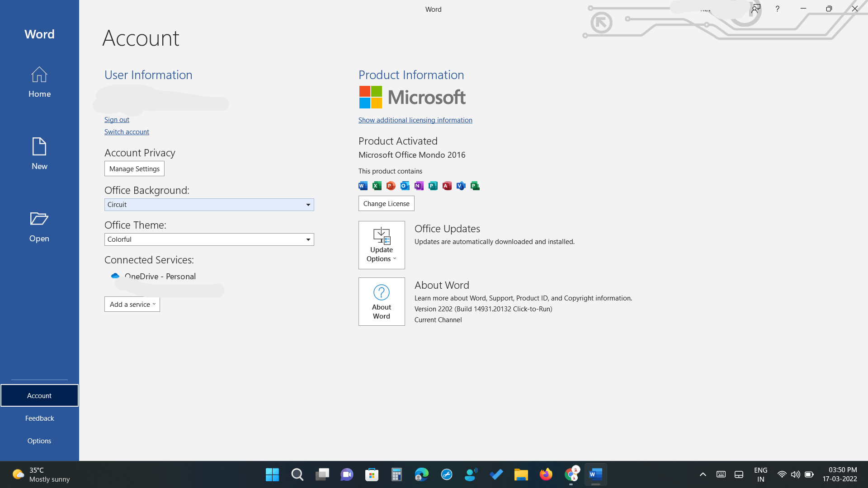Click the Visio icon in product list
Screen dimensions: 868x488
[461, 186]
